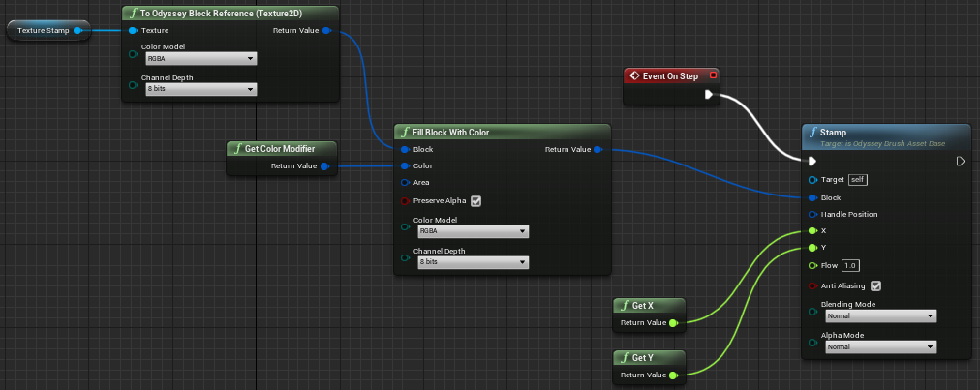Image resolution: width=980 pixels, height=390 pixels.
Task: Click the Get Y Return Value pin
Action: [673, 375]
